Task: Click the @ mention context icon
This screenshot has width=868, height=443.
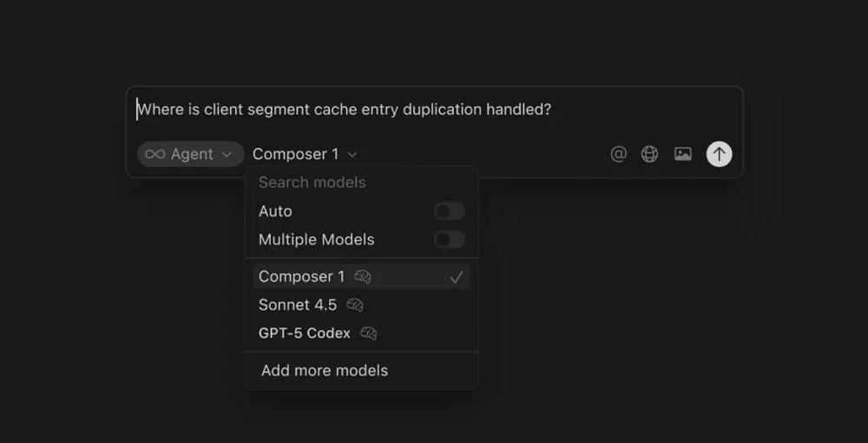Action: click(x=618, y=154)
